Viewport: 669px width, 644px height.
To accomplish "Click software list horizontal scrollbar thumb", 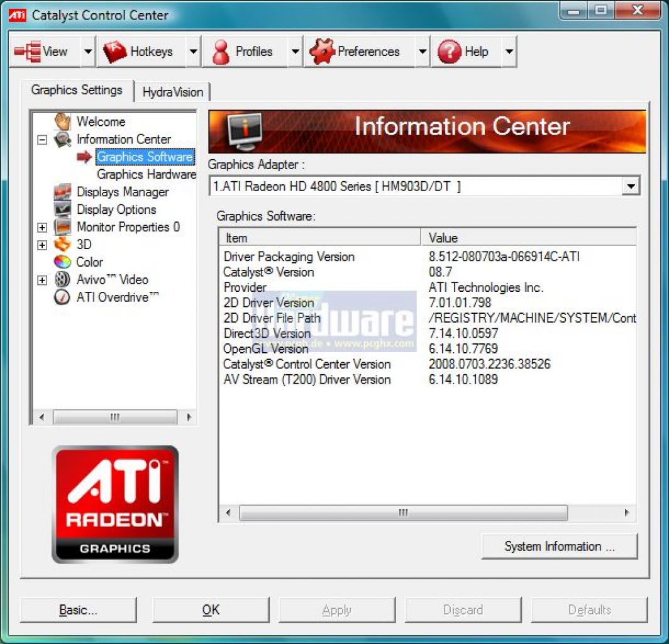I will tap(403, 513).
